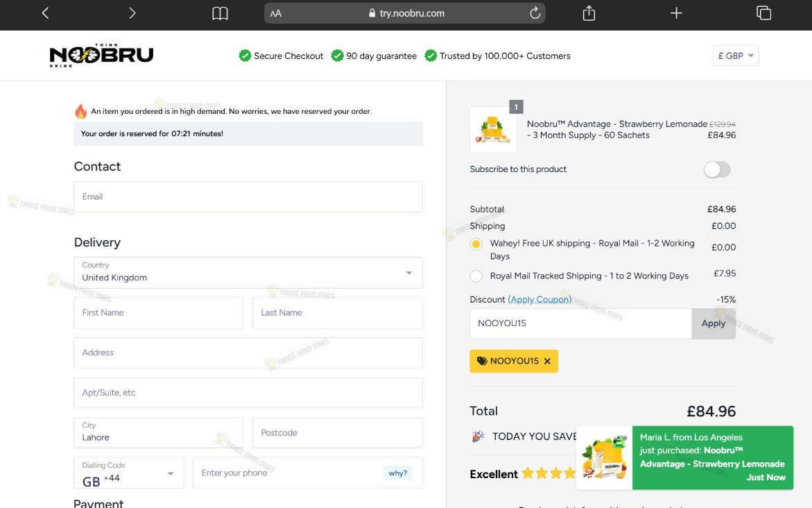
Task: Open the Country United Kingdom dropdown
Action: click(248, 273)
